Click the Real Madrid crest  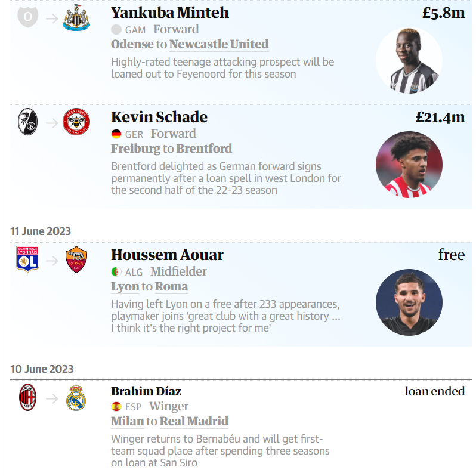click(76, 397)
